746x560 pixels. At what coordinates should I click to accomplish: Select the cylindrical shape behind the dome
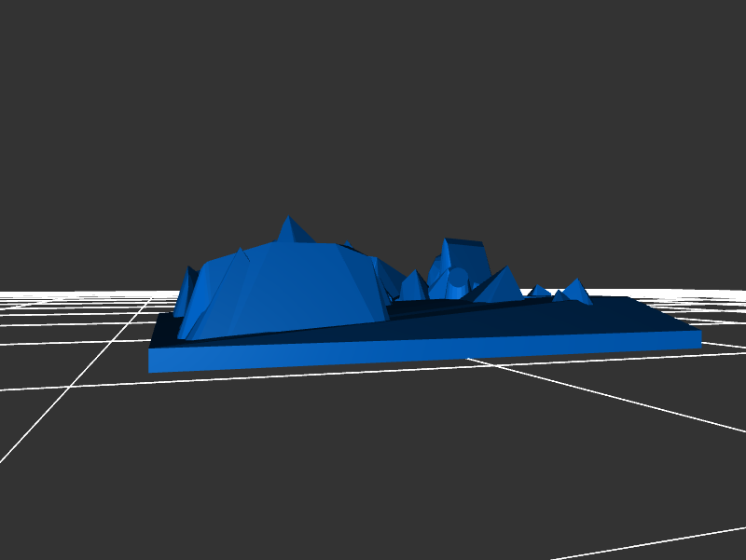(457, 279)
